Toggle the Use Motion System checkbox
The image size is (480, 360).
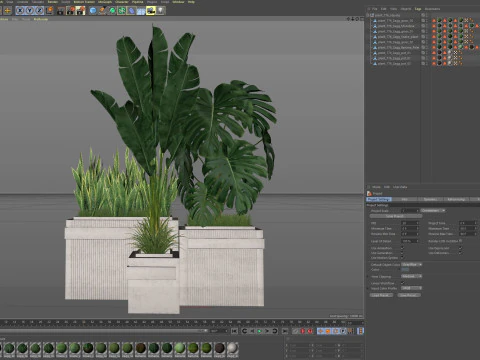point(402,258)
